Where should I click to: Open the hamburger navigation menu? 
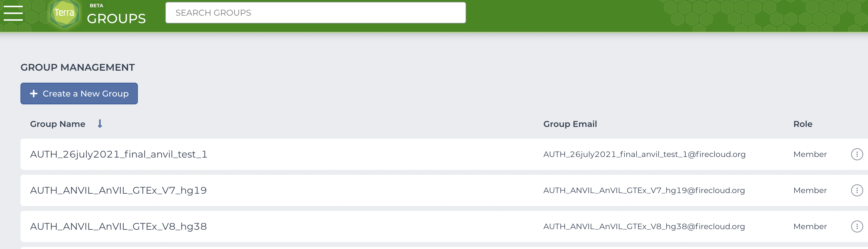point(13,13)
